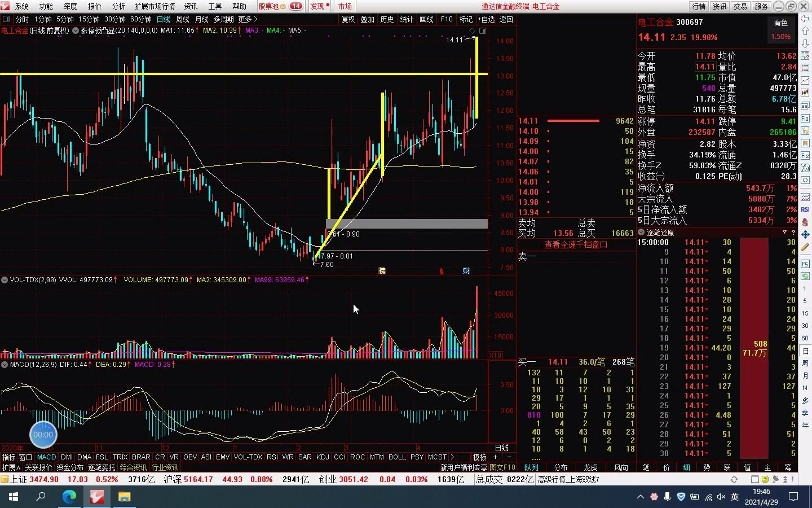Open the 复权 adjustment menu
The width and height of the screenshot is (812, 508).
click(x=348, y=19)
